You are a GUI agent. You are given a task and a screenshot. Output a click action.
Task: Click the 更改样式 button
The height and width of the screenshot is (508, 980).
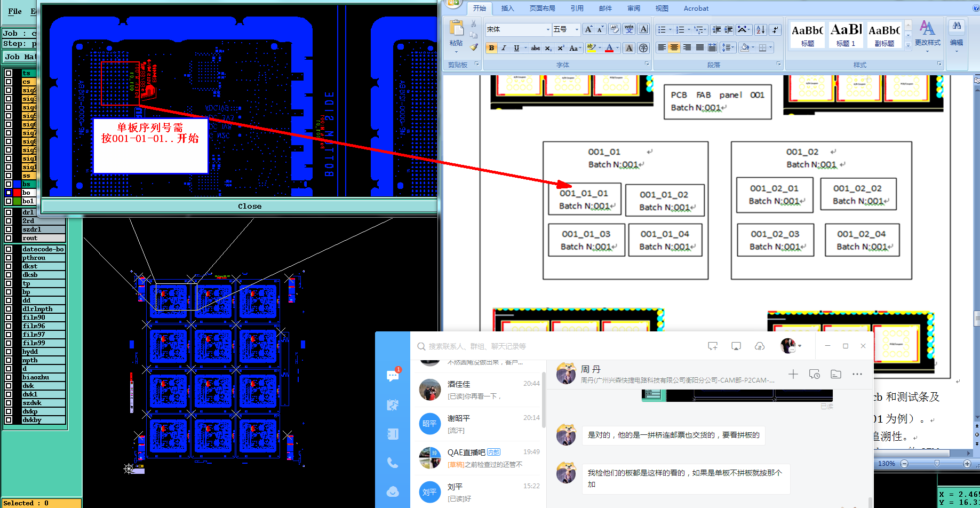pyautogui.click(x=928, y=35)
